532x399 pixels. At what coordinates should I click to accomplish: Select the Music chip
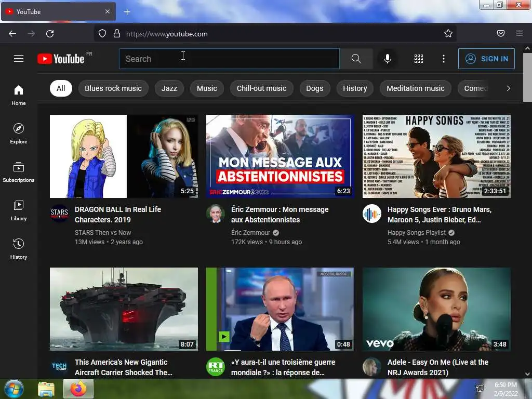tap(207, 88)
